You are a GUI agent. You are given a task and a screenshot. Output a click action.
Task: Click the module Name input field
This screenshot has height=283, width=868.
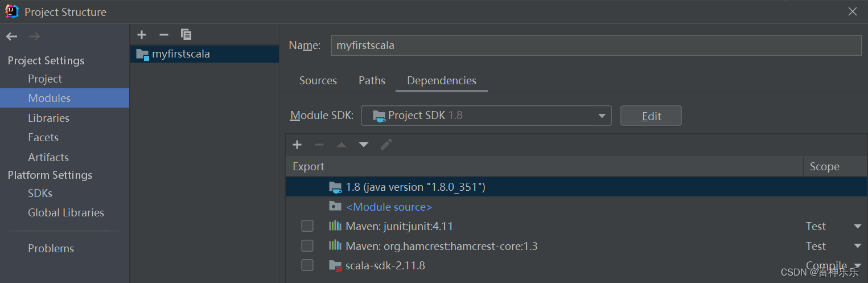pos(596,46)
